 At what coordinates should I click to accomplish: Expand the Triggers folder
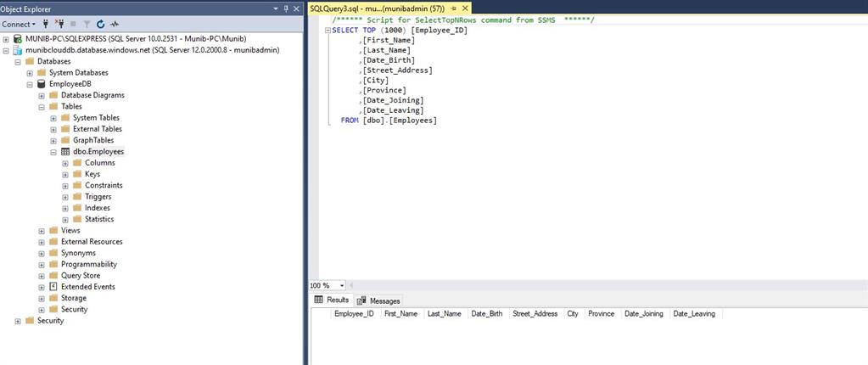(65, 197)
